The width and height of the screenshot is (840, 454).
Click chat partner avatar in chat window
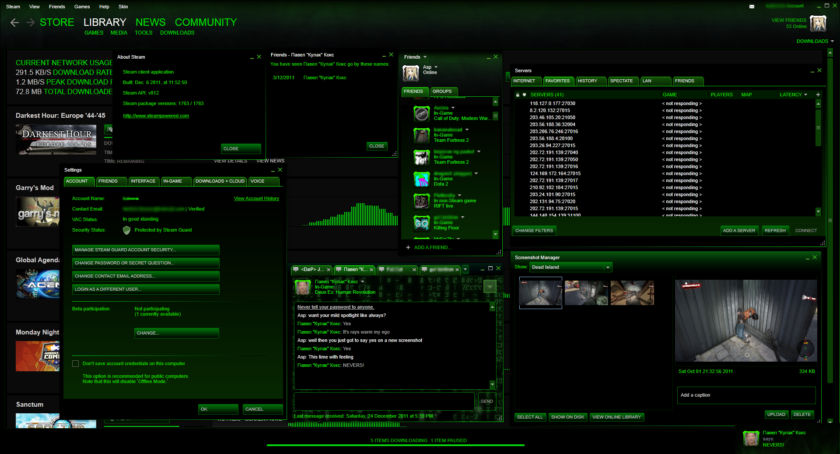point(303,287)
